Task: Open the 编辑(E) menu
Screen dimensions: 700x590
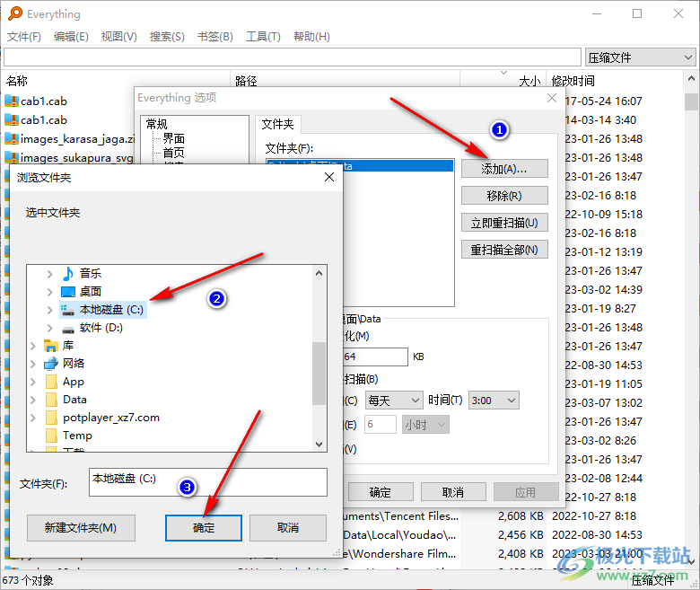Action: (71, 36)
